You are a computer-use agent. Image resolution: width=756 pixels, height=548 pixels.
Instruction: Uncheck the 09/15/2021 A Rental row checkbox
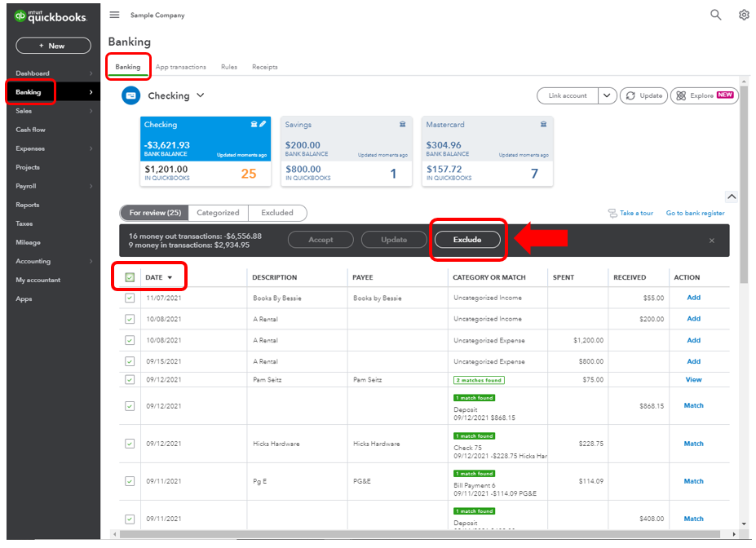pos(130,361)
